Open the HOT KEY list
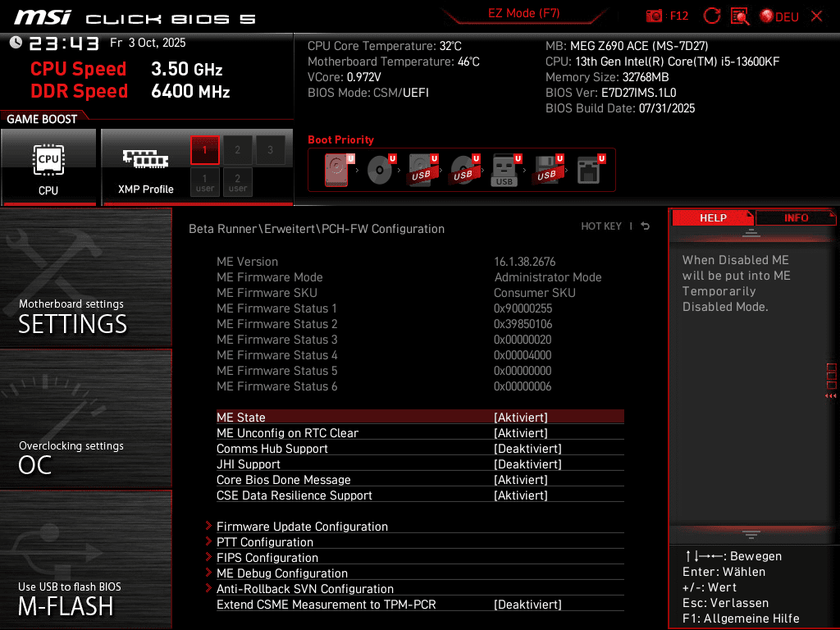840x630 pixels. click(x=601, y=226)
